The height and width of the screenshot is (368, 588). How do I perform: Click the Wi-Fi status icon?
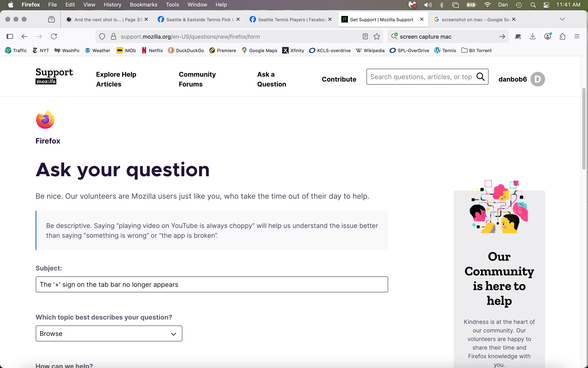(487, 5)
